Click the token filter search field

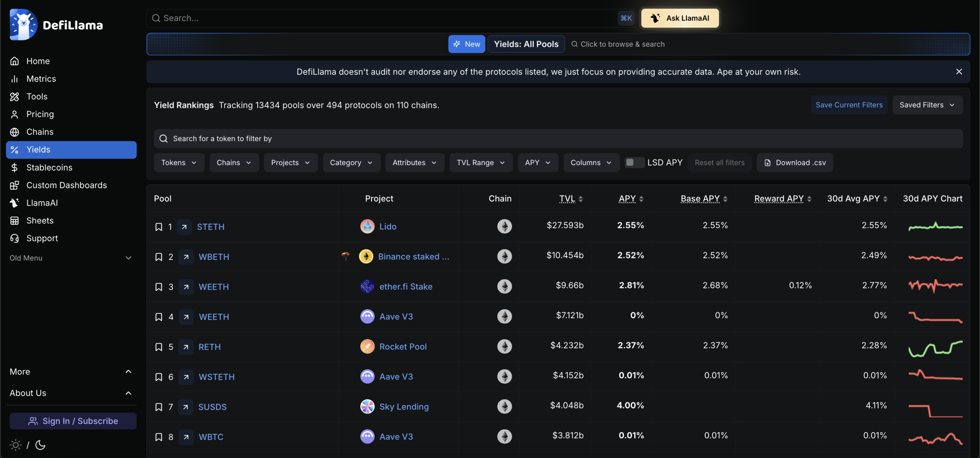pyautogui.click(x=558, y=139)
